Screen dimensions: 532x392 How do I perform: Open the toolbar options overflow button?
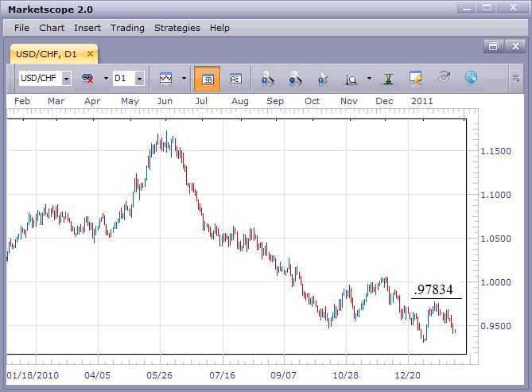[x=516, y=79]
